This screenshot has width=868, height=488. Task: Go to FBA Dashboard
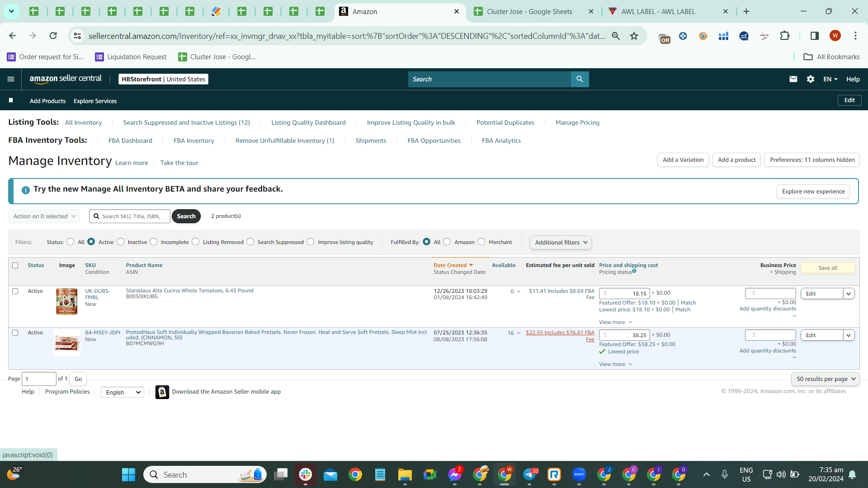point(130,141)
